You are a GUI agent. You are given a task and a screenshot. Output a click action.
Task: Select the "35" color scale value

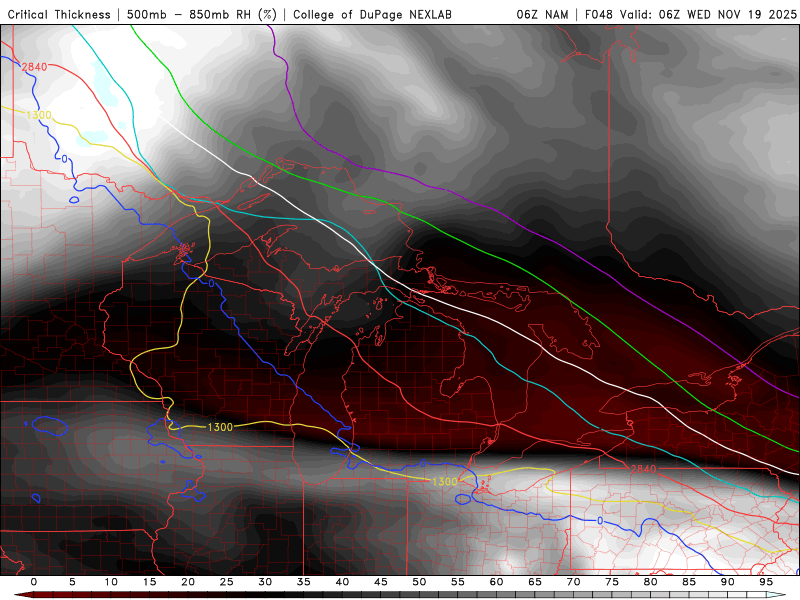point(304,582)
